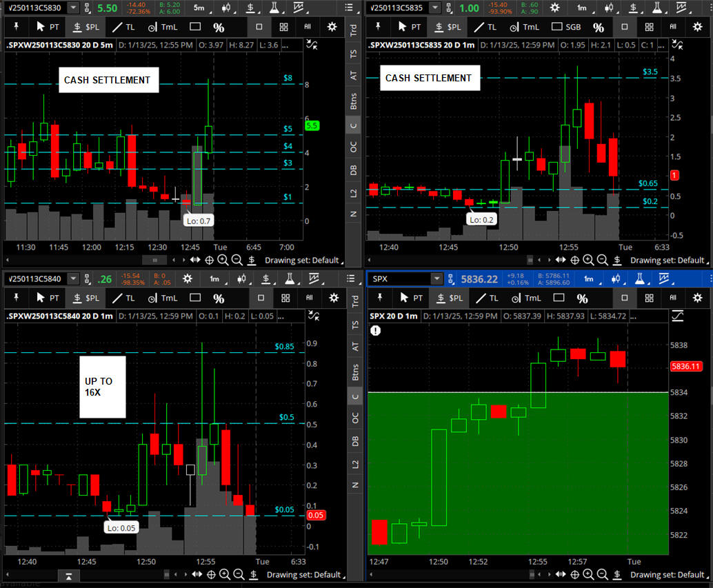The height and width of the screenshot is (588, 713).
Task: Open 1m timeframe dropdown on C5835 chart
Action: pos(583,8)
